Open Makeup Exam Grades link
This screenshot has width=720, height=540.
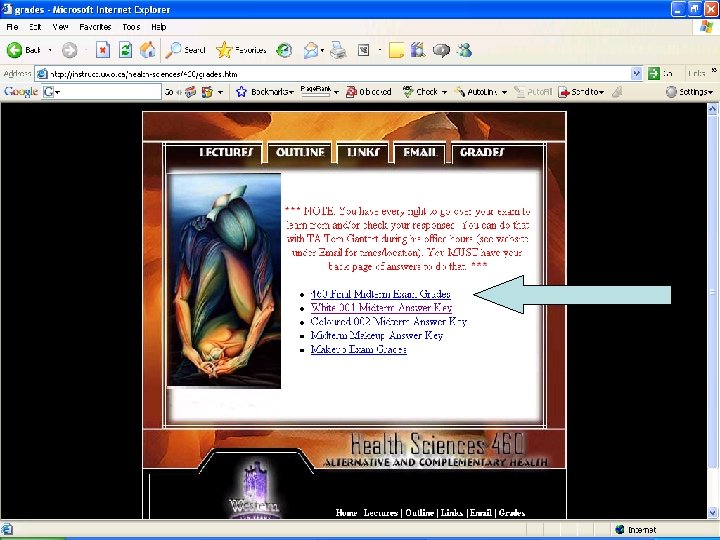pyautogui.click(x=359, y=349)
